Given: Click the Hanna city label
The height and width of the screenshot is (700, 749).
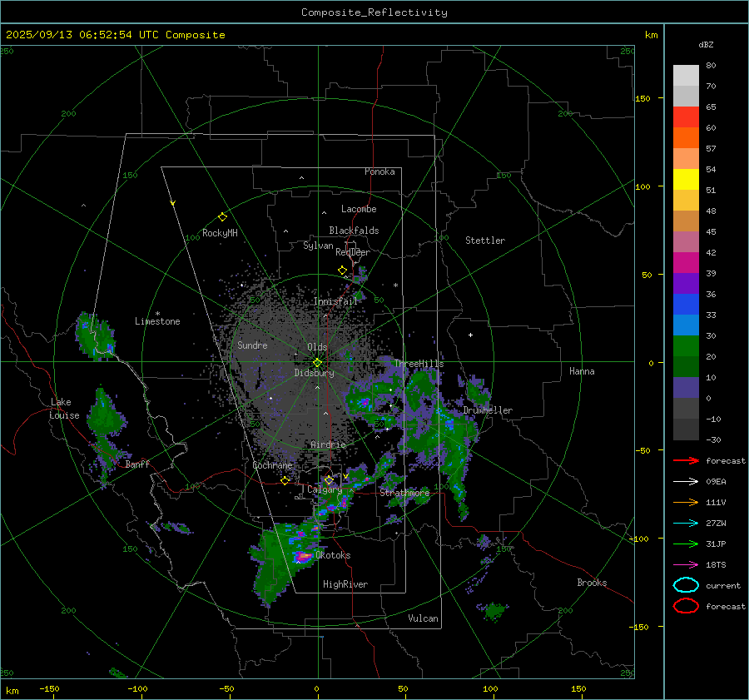Looking at the screenshot, I should coord(582,371).
